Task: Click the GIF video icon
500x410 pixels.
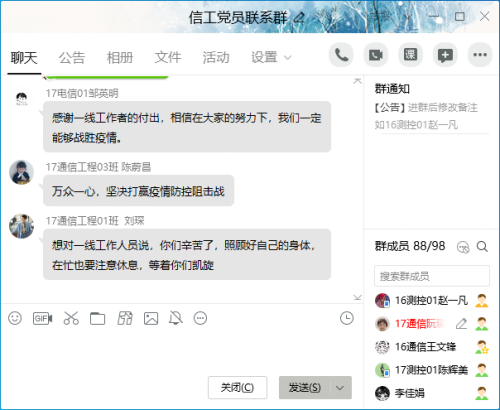Action: pyautogui.click(x=42, y=318)
